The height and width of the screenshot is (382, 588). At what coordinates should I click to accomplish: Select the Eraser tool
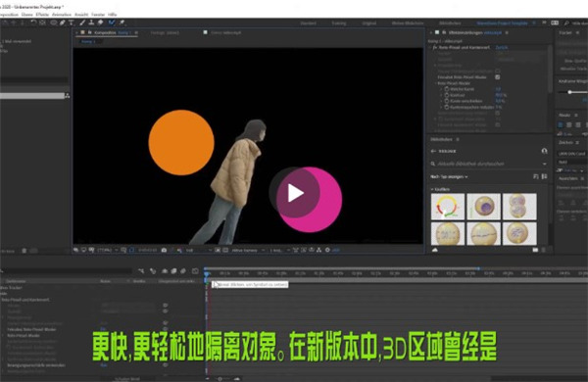tap(100, 23)
